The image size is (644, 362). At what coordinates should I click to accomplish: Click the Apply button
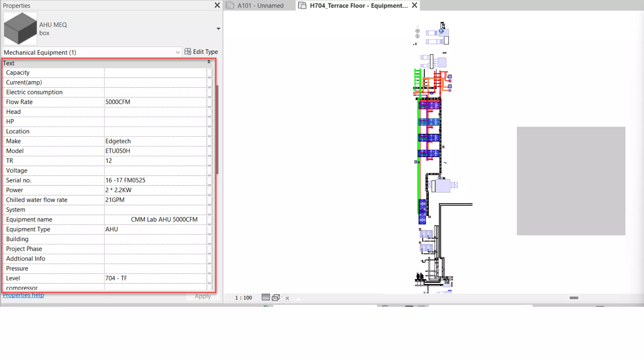[202, 296]
